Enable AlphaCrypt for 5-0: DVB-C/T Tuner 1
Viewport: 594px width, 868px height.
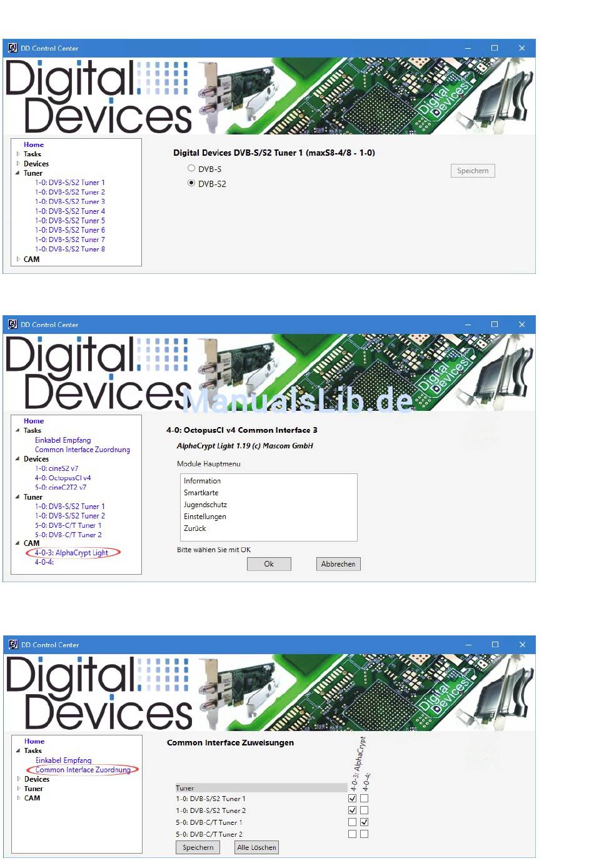[x=352, y=822]
